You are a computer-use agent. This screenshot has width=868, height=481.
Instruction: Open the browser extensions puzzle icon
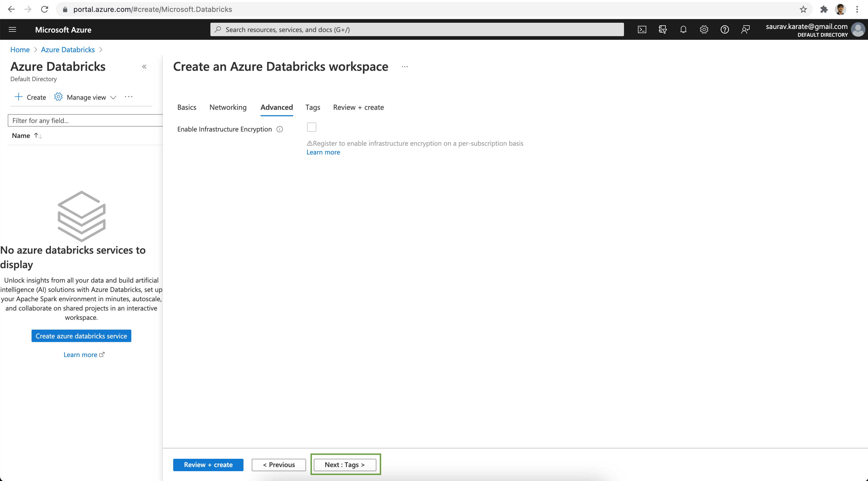click(x=824, y=10)
